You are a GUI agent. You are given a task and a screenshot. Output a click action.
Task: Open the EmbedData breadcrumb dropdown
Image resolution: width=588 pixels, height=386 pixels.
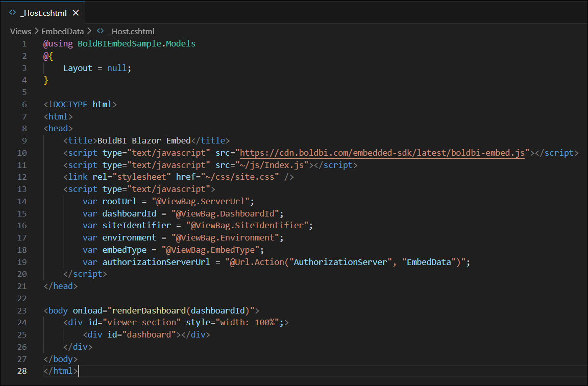(x=62, y=31)
